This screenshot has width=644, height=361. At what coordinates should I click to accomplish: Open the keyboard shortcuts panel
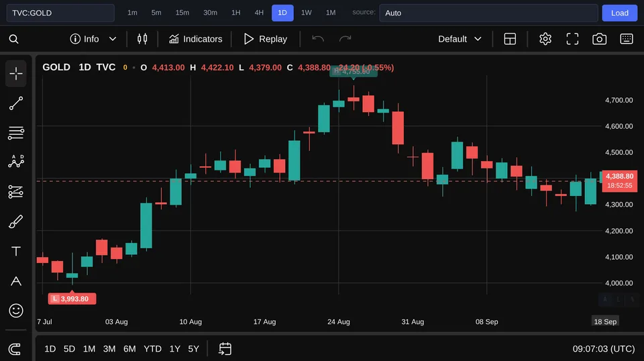(x=627, y=39)
